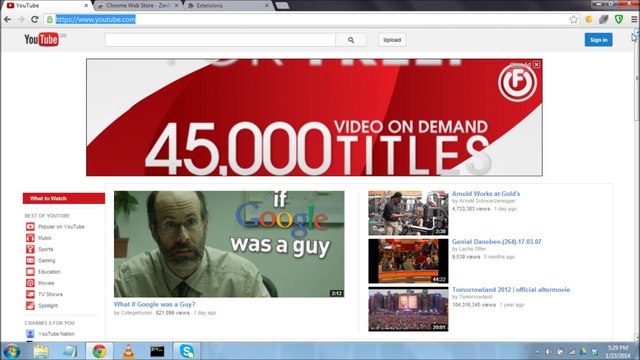Click the 45,000 titles banner ad
640x360 pixels.
tap(314, 118)
